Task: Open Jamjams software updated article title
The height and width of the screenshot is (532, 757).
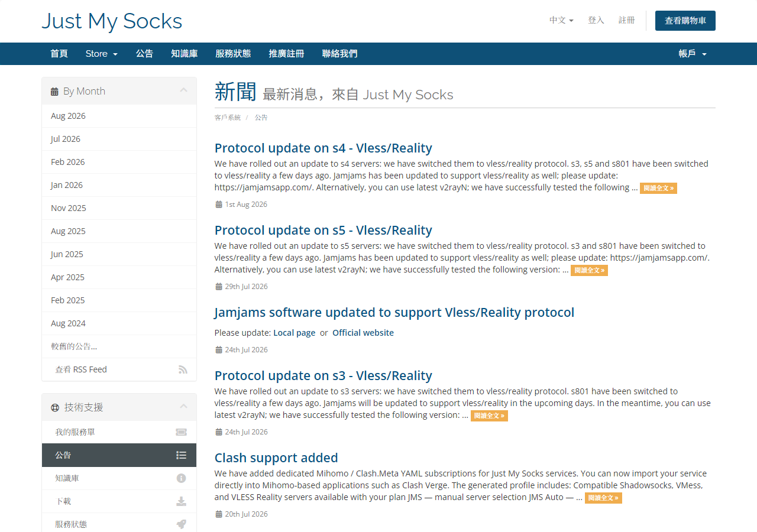Action: [x=394, y=312]
